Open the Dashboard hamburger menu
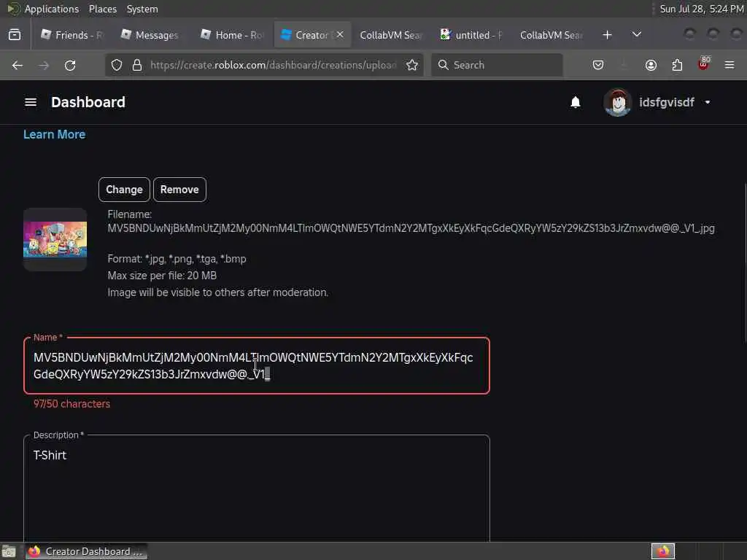 click(31, 102)
